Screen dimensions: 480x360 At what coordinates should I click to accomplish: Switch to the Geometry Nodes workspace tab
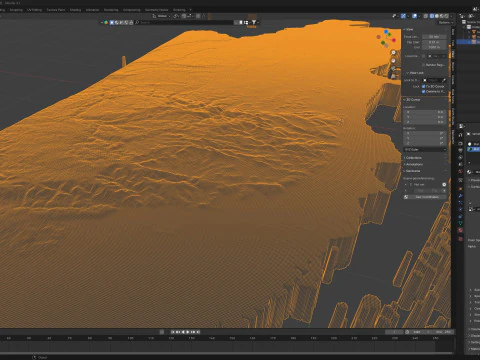156,10
